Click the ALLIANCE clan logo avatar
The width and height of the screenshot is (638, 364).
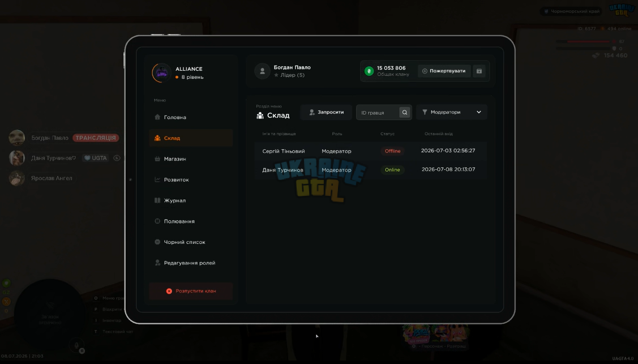click(x=161, y=73)
